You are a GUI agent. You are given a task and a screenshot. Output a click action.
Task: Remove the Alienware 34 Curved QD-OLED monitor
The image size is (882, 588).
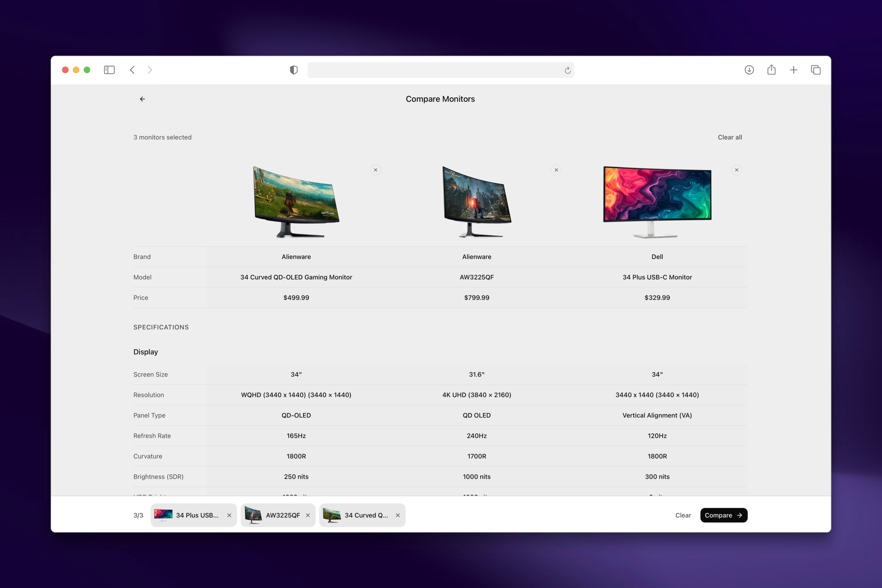pyautogui.click(x=375, y=170)
